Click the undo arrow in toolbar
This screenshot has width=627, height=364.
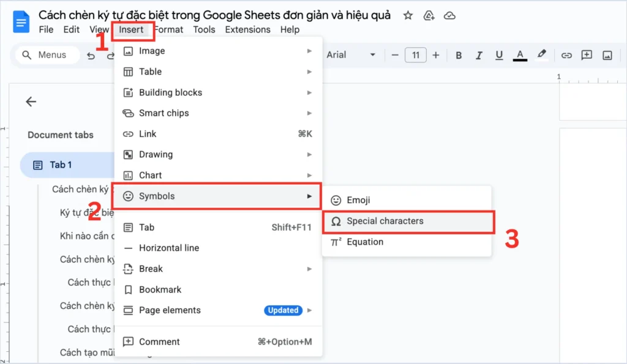[x=91, y=55]
